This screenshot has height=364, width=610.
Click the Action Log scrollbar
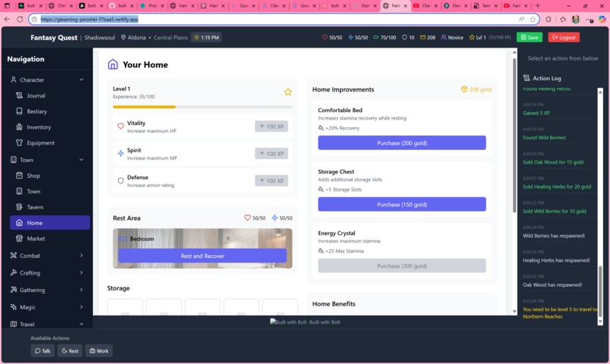coord(600,291)
